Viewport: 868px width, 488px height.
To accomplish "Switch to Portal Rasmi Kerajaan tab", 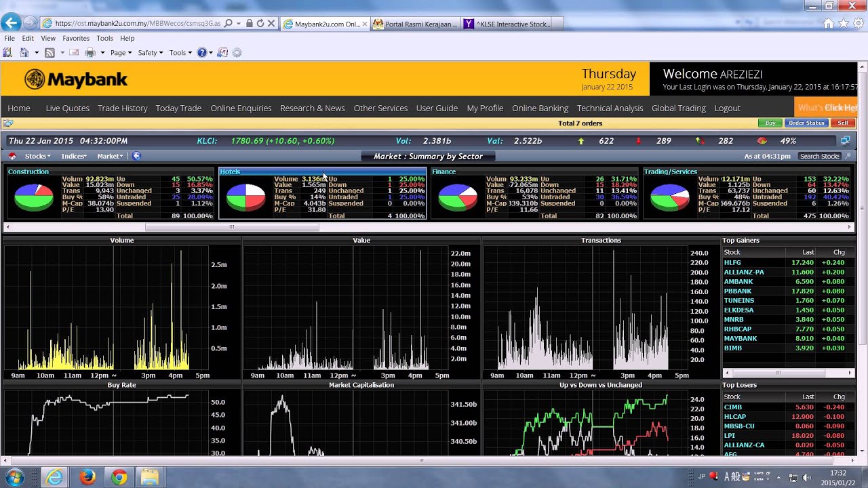I will click(x=415, y=24).
